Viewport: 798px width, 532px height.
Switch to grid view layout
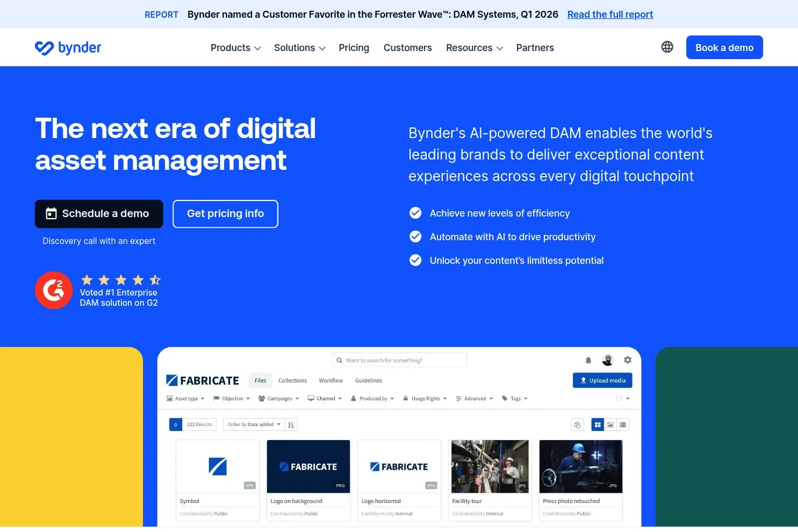pyautogui.click(x=598, y=425)
